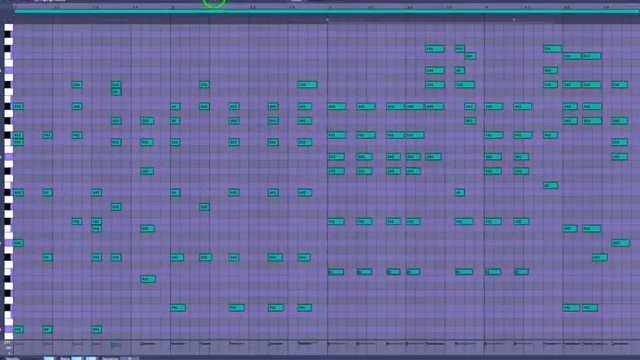
Task: Select the A#2 note in bar 3
Action: coord(460,193)
